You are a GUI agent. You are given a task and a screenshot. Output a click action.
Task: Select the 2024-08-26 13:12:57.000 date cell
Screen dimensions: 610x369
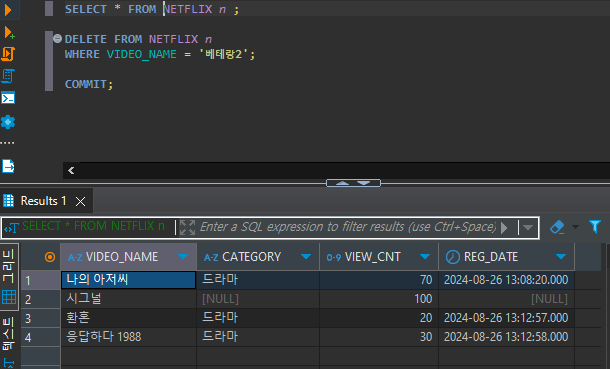coord(507,318)
